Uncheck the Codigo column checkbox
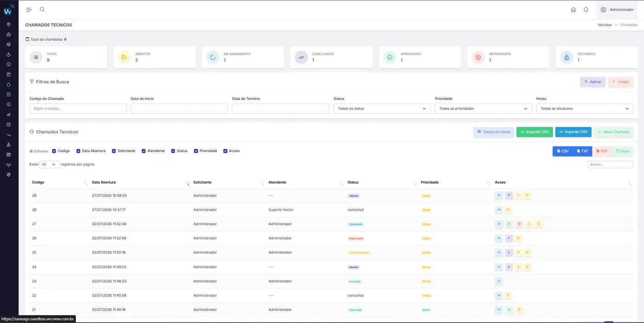 point(54,151)
